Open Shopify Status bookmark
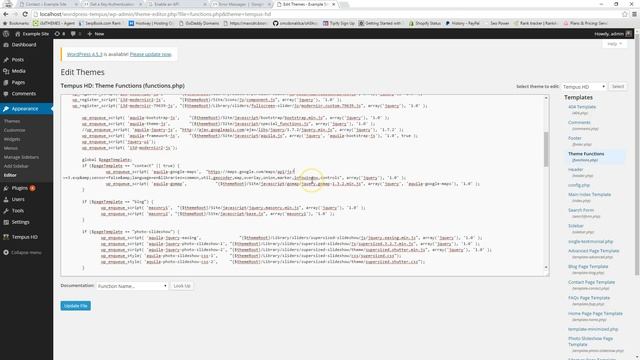This screenshot has height=360, width=640. (424, 23)
